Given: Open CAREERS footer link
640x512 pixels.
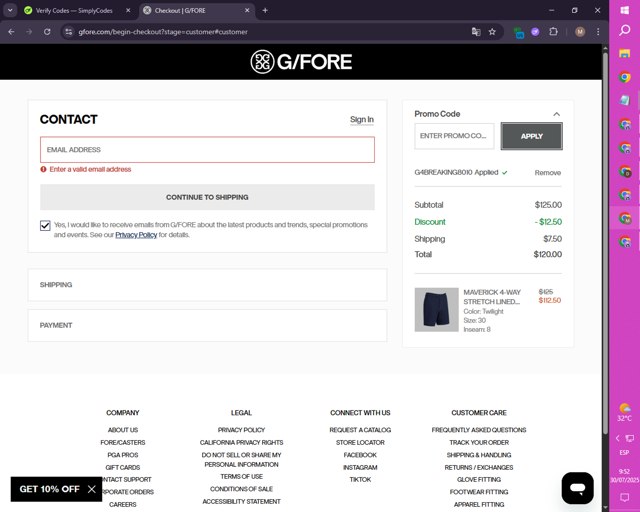Looking at the screenshot, I should point(123,505).
